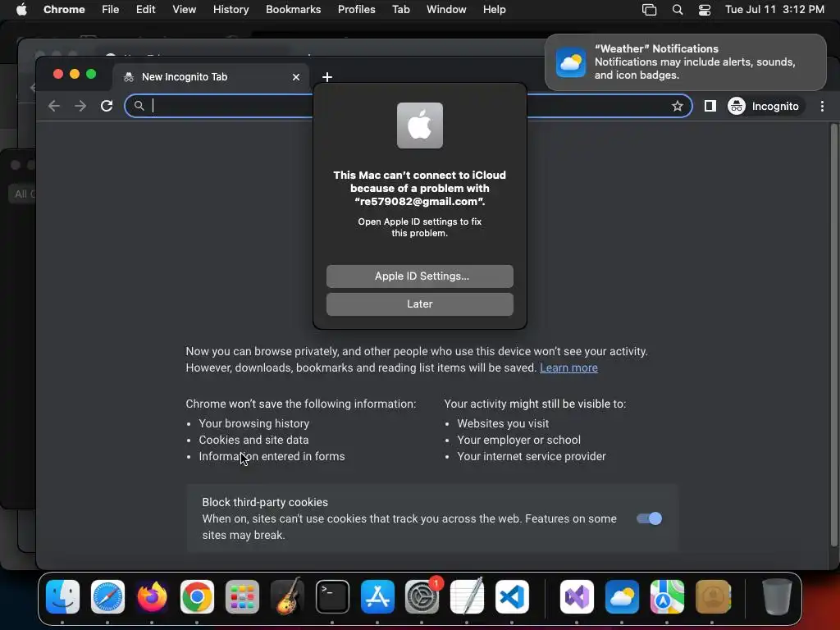Screen dimensions: 840x630
Task: Click 'Your internet service provider' text
Action: click(x=532, y=457)
